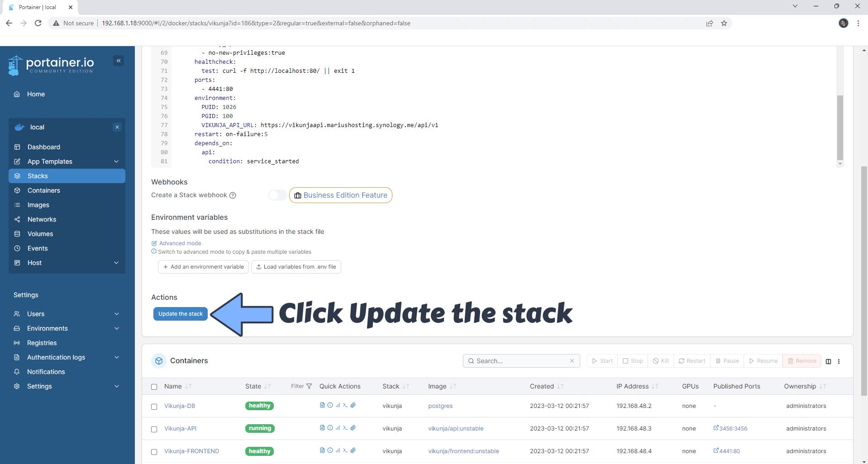Open logs icon for Vikunja-DB container
The image size is (868, 464).
[322, 405]
